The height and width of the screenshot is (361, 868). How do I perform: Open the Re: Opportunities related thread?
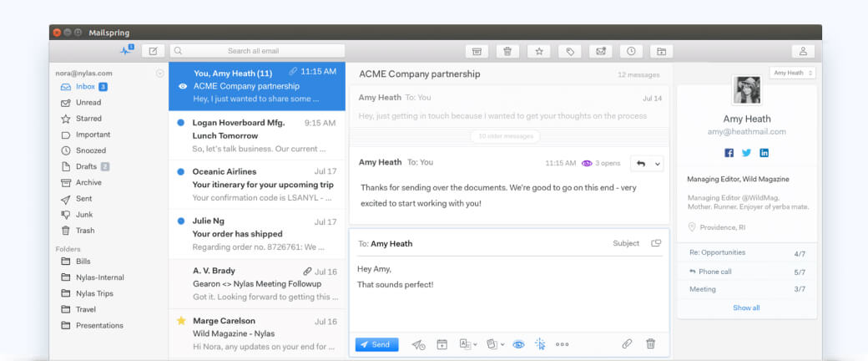click(747, 253)
